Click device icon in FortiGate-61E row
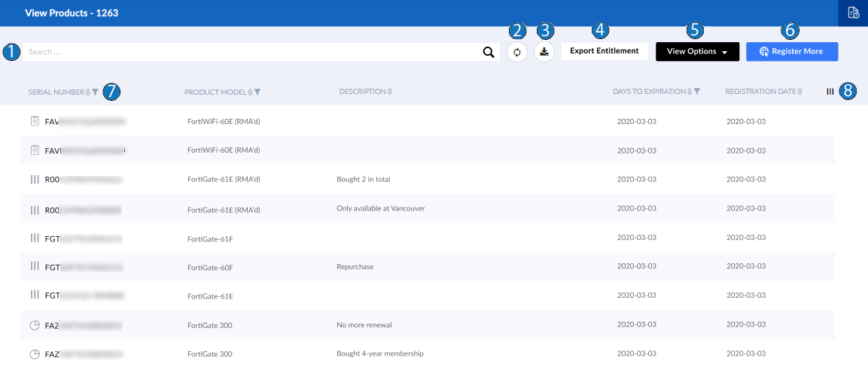 point(35,295)
